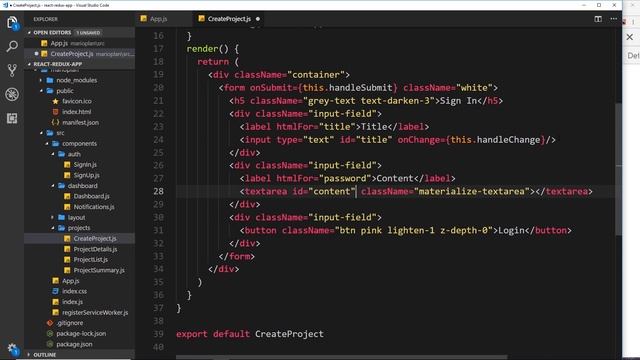Select CreateProject.js in projects folder

(80, 239)
